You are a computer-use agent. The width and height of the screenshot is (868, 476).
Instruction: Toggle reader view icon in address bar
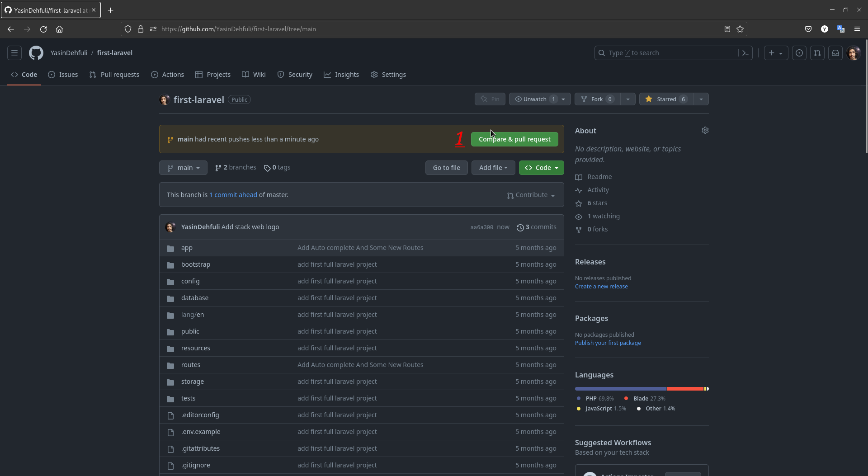coord(727,29)
